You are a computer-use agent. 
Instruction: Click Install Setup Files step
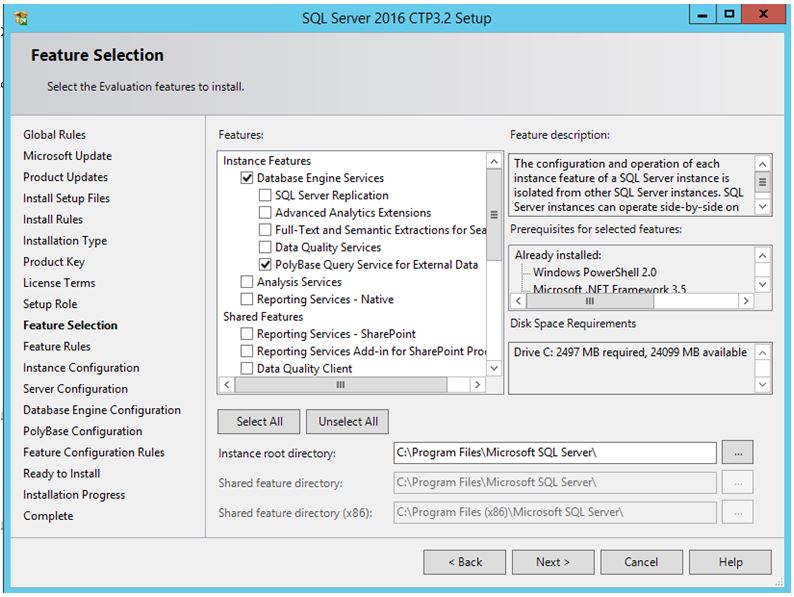[66, 198]
